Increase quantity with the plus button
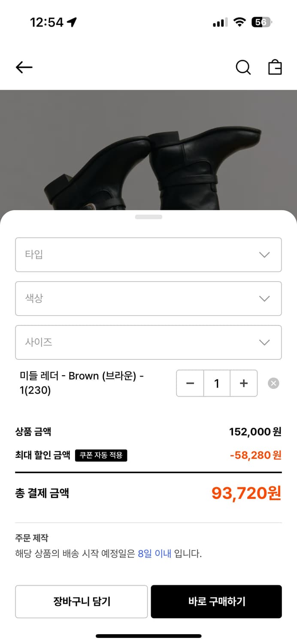Image resolution: width=297 pixels, height=644 pixels. coord(244,383)
